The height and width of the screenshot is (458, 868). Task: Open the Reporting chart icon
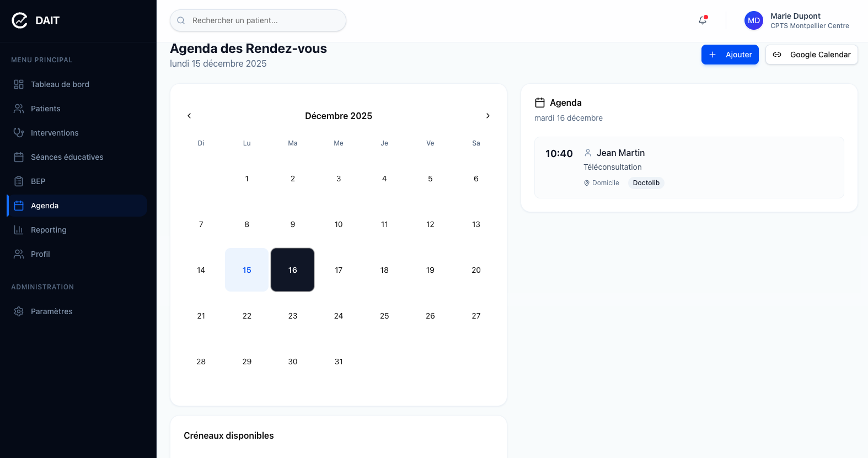[x=19, y=230]
